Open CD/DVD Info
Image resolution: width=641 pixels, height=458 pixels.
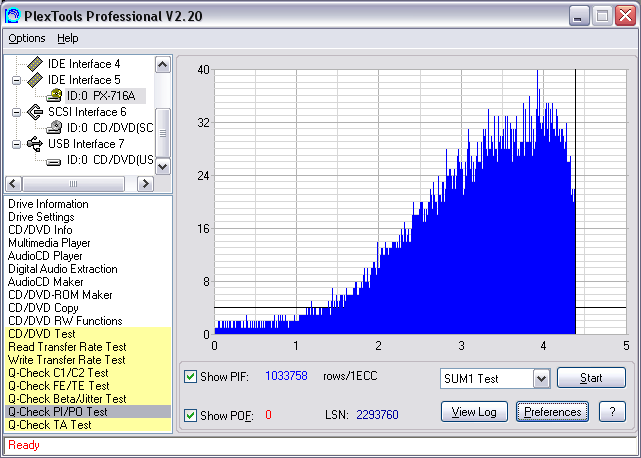coord(40,230)
